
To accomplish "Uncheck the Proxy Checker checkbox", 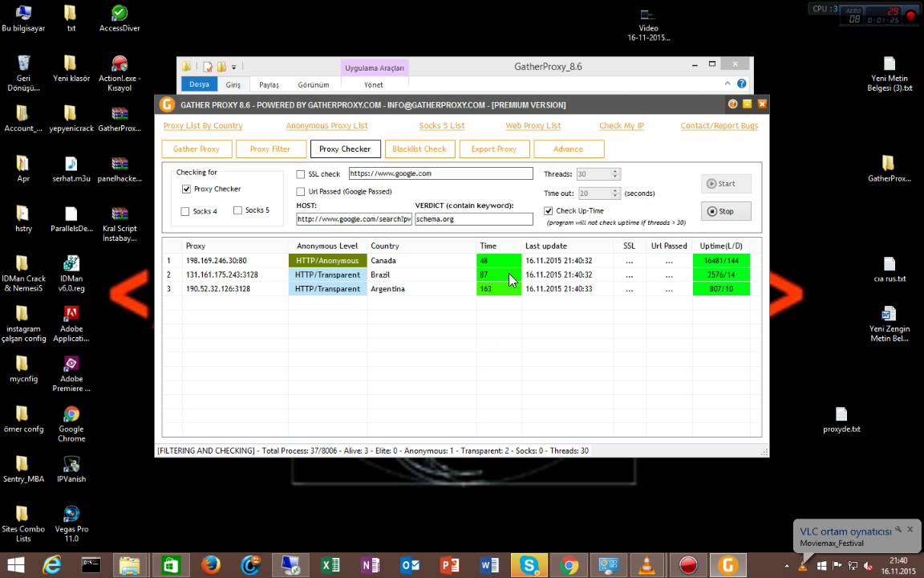I will click(x=186, y=189).
